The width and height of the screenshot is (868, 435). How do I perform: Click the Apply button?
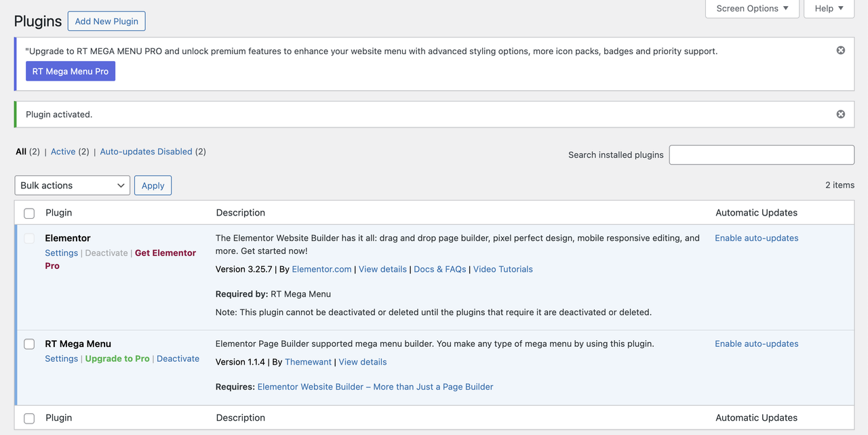[153, 185]
